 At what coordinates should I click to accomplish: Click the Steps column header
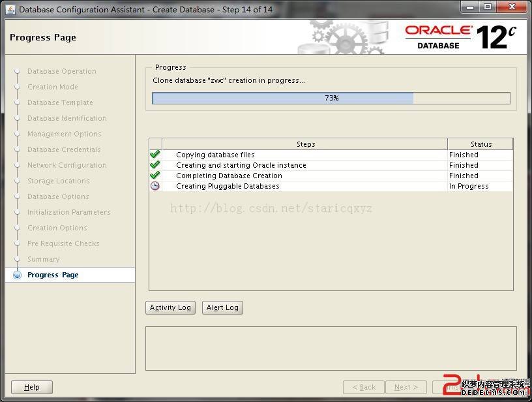tap(305, 144)
